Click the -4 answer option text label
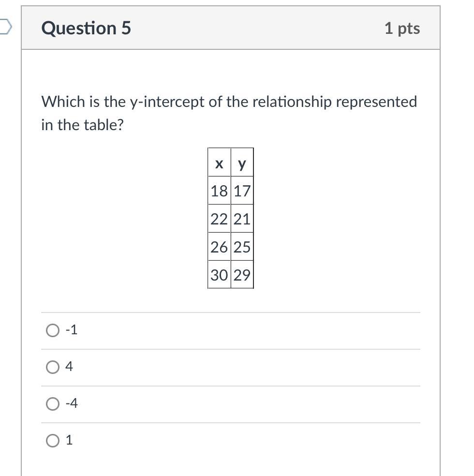Screen dimensions: 474x476 click(x=71, y=403)
